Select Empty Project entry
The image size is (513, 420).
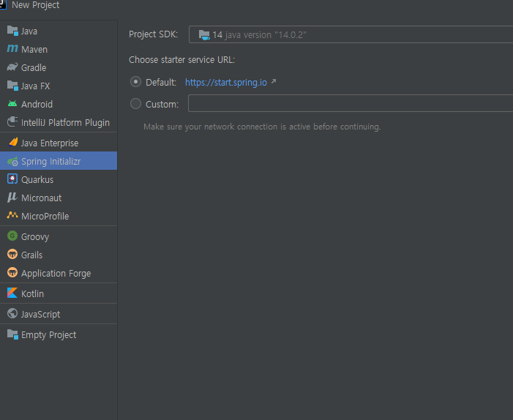click(59, 335)
